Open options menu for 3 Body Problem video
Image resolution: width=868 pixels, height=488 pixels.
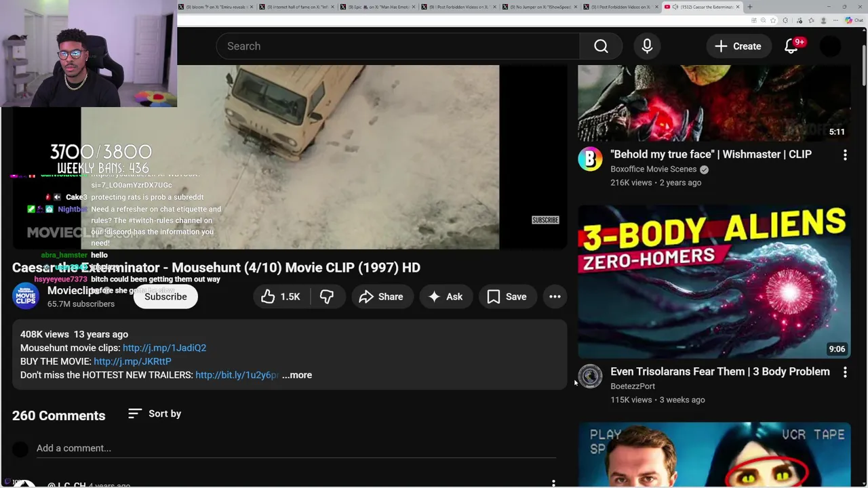[845, 372]
